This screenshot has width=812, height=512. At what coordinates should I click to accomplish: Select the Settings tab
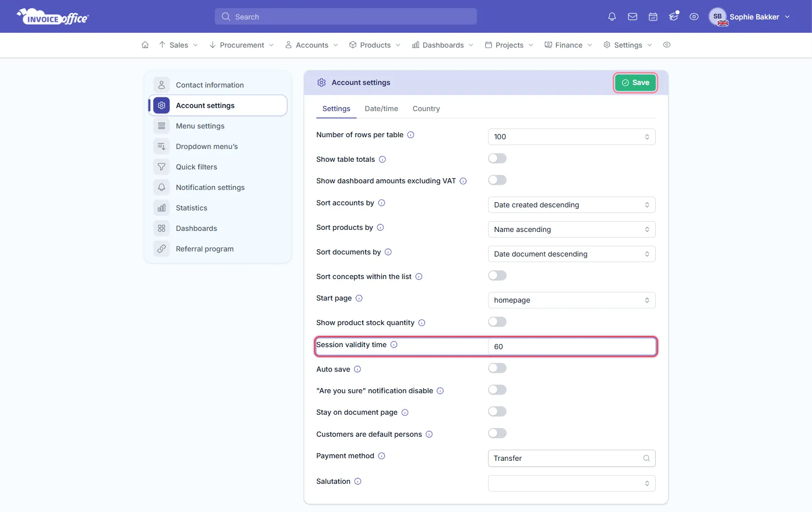[x=336, y=109]
